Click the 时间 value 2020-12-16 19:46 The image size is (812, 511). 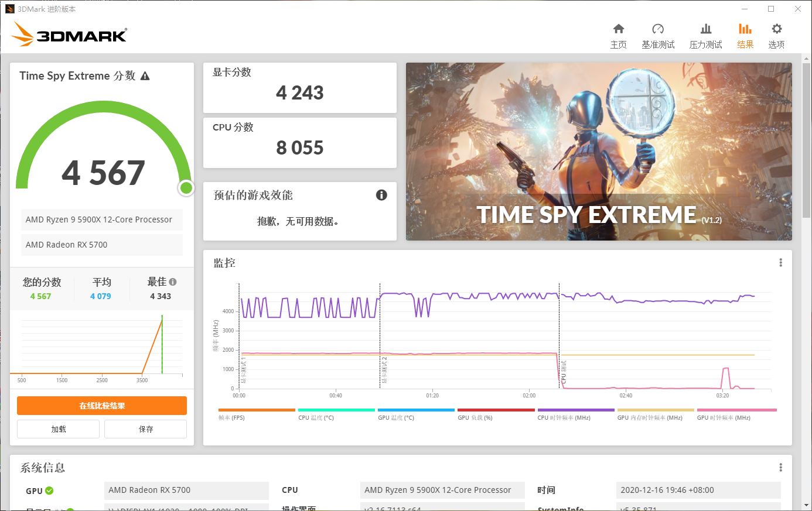pyautogui.click(x=698, y=490)
